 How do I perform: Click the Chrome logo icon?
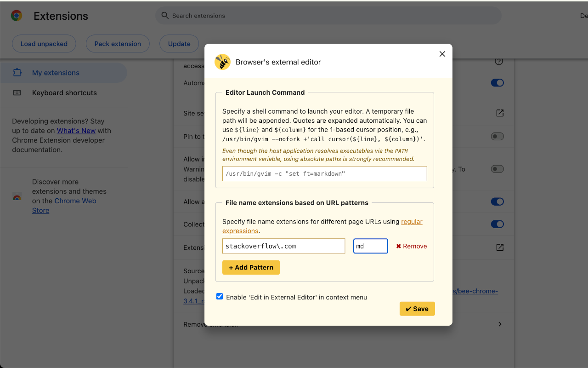[17, 16]
